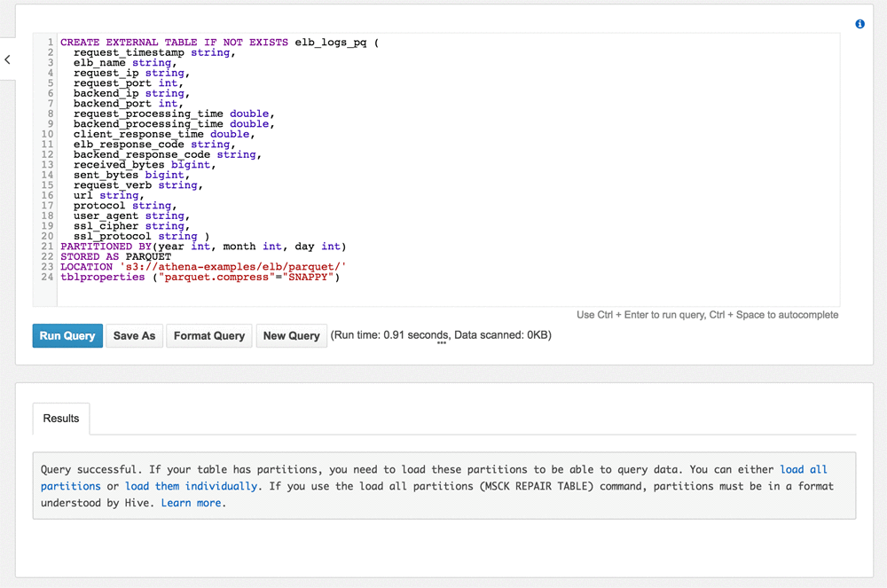
Task: Click the 'STORED AS PARQUET' line
Action: tap(115, 256)
